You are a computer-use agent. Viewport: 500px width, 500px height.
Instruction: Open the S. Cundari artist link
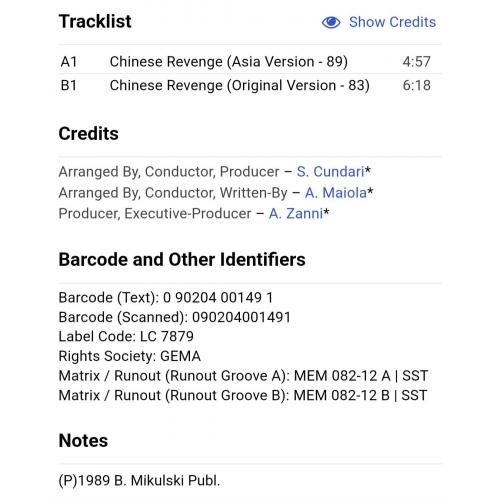click(330, 172)
